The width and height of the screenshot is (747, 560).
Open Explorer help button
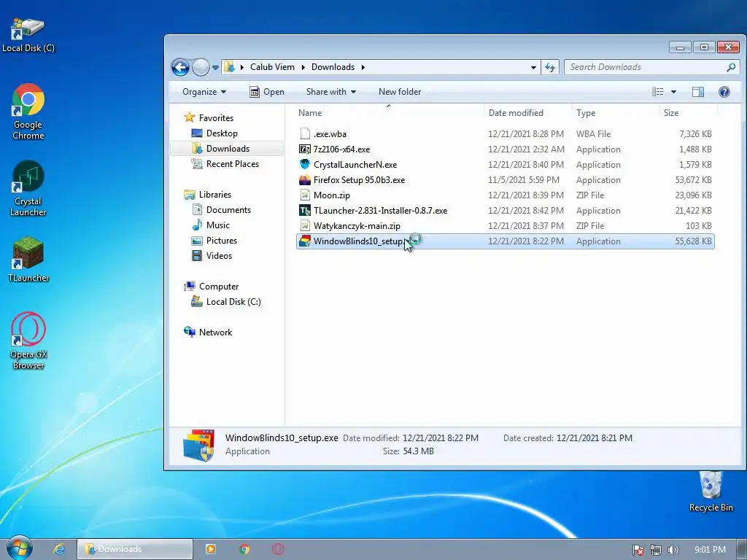[724, 91]
